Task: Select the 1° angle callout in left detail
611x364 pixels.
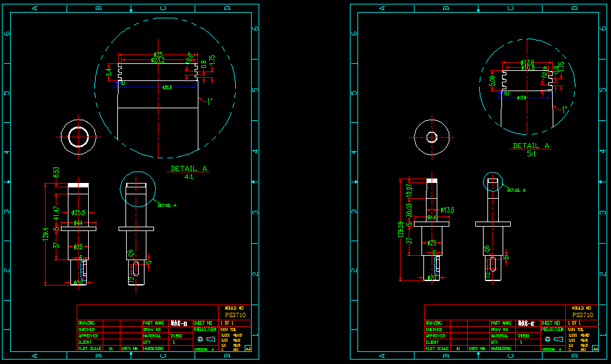Action: [x=210, y=102]
